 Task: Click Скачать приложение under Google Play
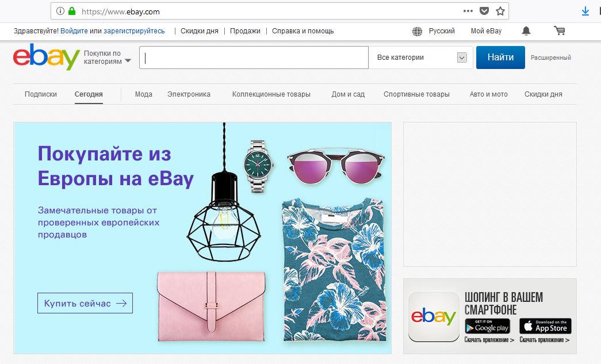[x=489, y=340]
